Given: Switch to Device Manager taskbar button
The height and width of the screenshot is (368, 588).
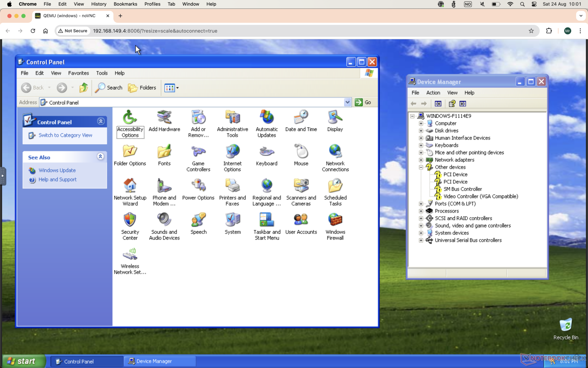Looking at the screenshot, I should [x=160, y=361].
